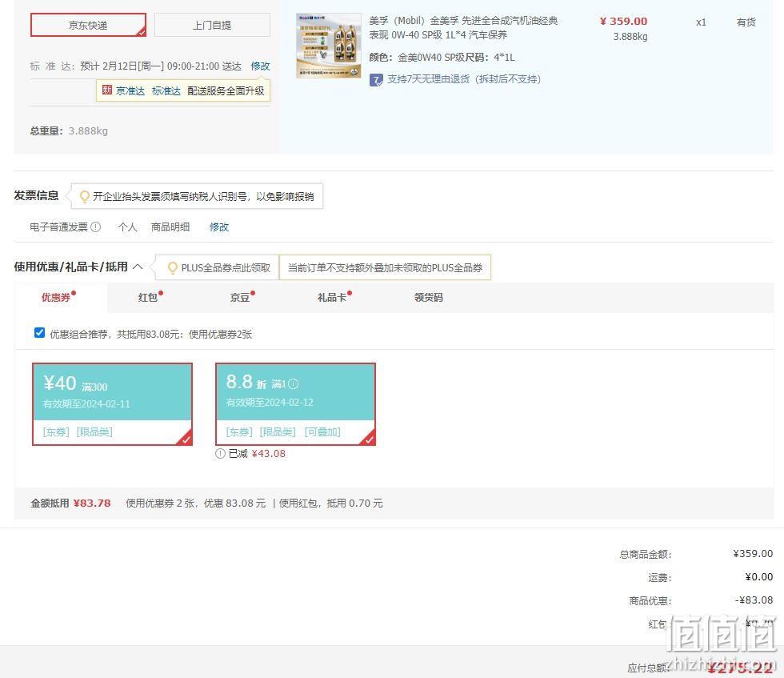The width and height of the screenshot is (784, 678).
Task: Click lightbulb icon beside PLUS全品券
Action: coord(173,267)
